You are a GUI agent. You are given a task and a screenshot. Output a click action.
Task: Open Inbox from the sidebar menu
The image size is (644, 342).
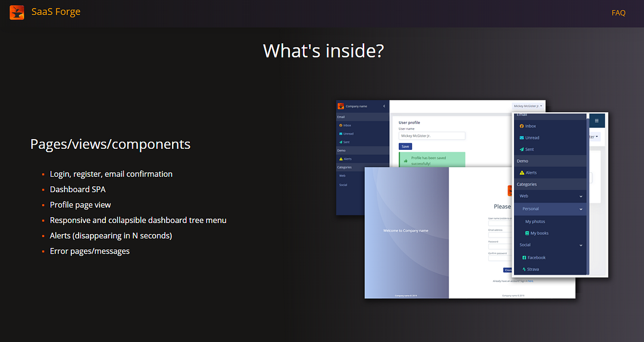(x=522, y=125)
